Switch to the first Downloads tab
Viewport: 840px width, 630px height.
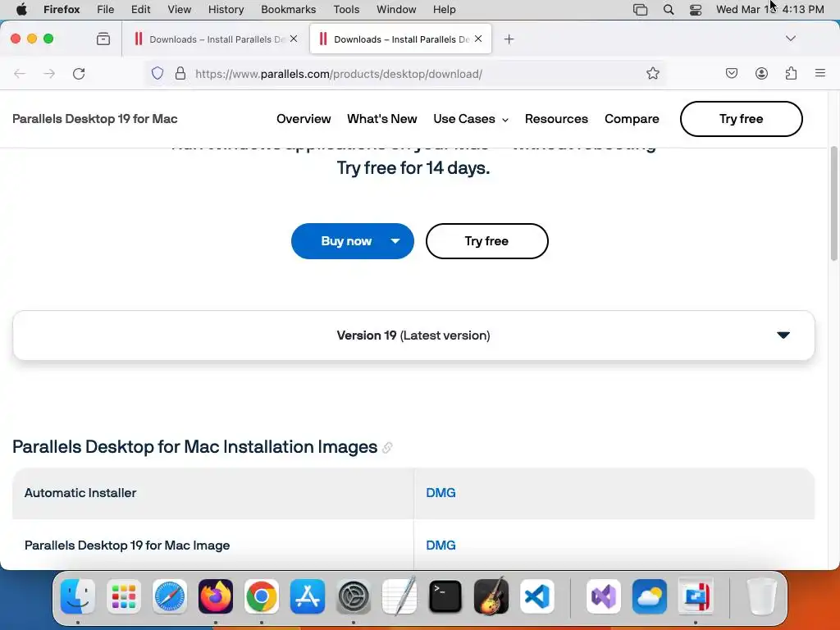click(x=216, y=39)
